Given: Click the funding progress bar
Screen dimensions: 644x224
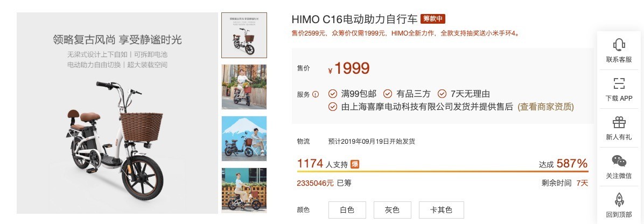Looking at the screenshot, I should click(x=443, y=171).
